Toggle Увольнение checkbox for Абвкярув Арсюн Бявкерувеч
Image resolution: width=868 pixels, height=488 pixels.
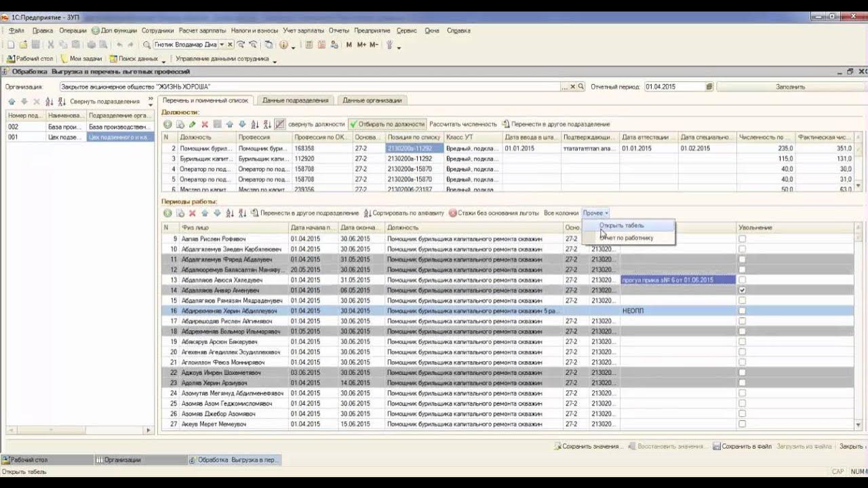point(743,342)
